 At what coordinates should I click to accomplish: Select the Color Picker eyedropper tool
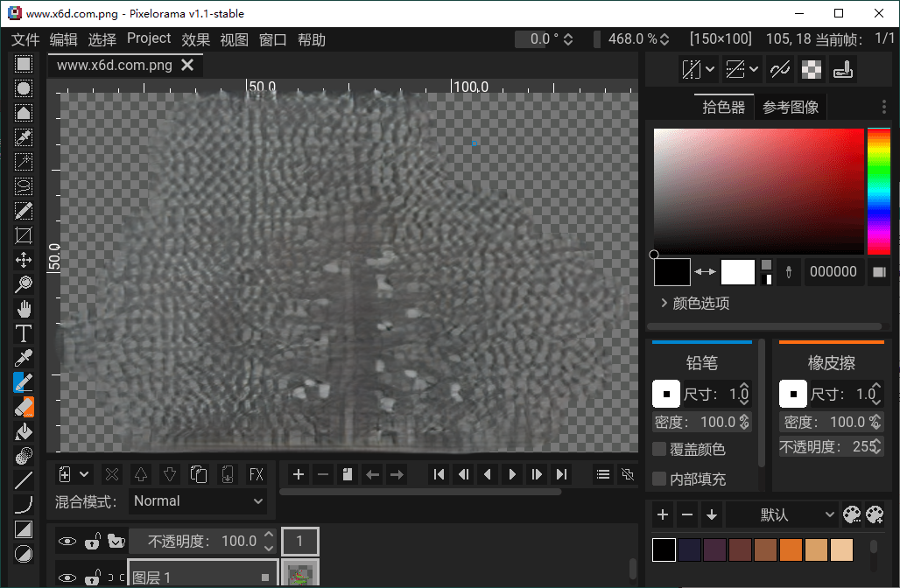pyautogui.click(x=24, y=358)
